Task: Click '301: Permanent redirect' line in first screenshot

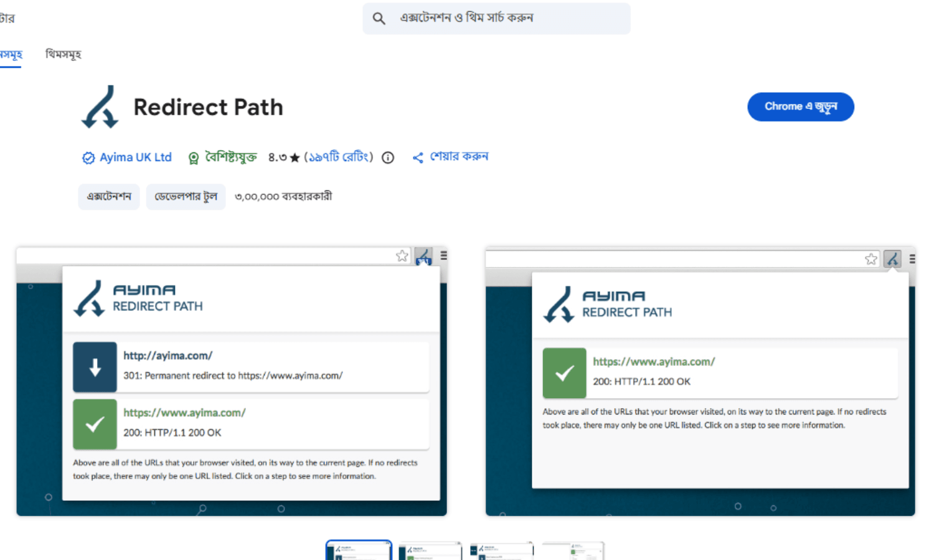Action: point(233,375)
